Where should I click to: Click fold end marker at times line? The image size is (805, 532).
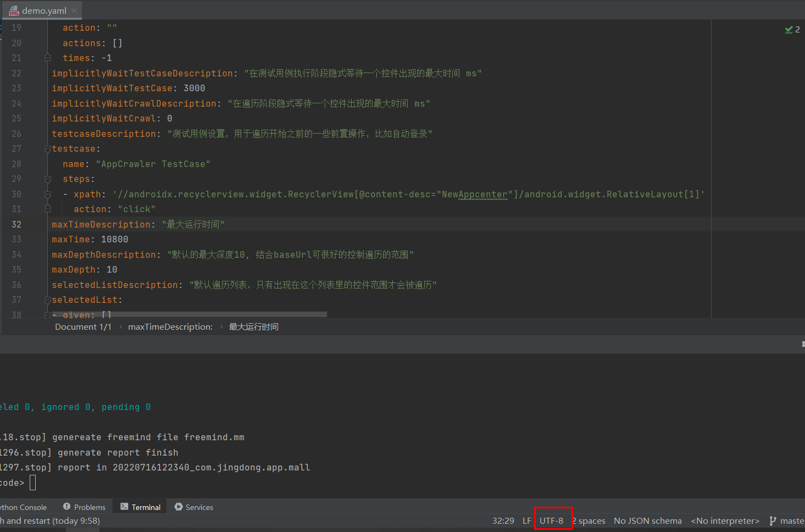pos(48,58)
